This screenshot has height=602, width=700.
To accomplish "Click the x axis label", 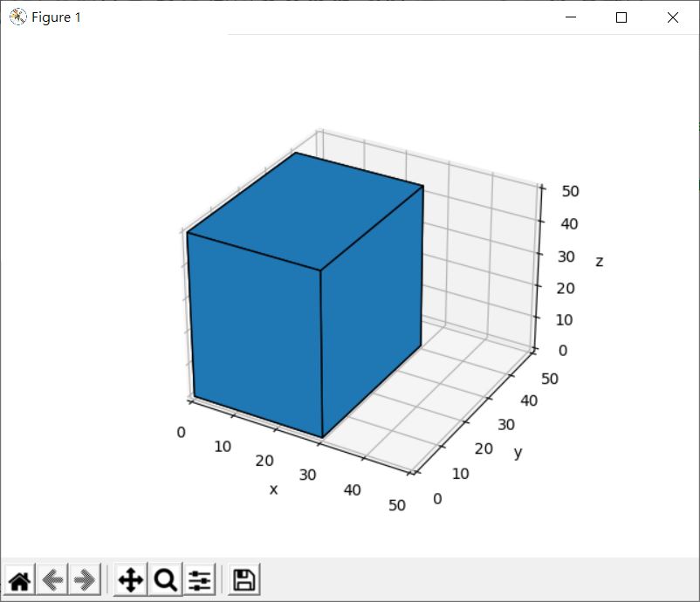I will point(274,489).
